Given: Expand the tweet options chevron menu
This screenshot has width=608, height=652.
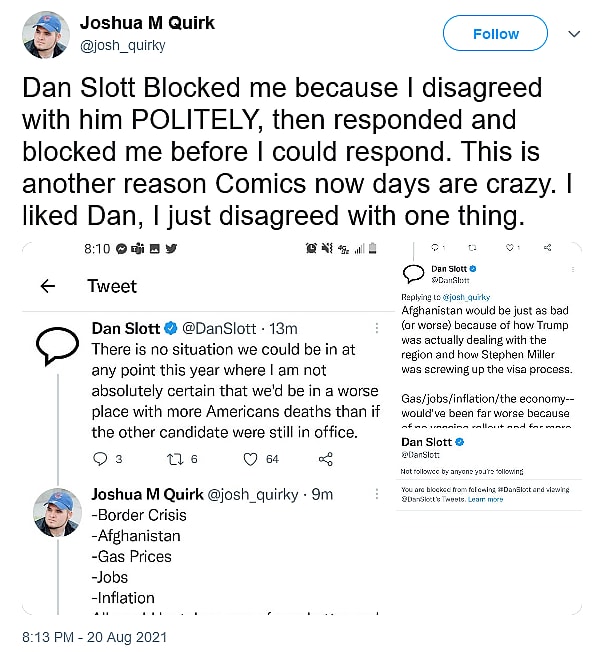Looking at the screenshot, I should [574, 34].
